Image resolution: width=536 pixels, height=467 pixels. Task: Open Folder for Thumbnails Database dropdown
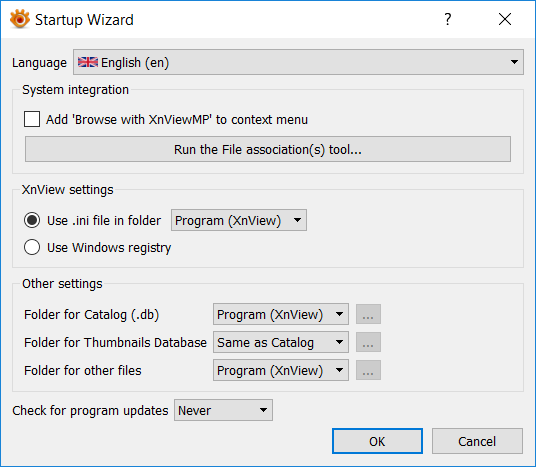[x=281, y=342]
